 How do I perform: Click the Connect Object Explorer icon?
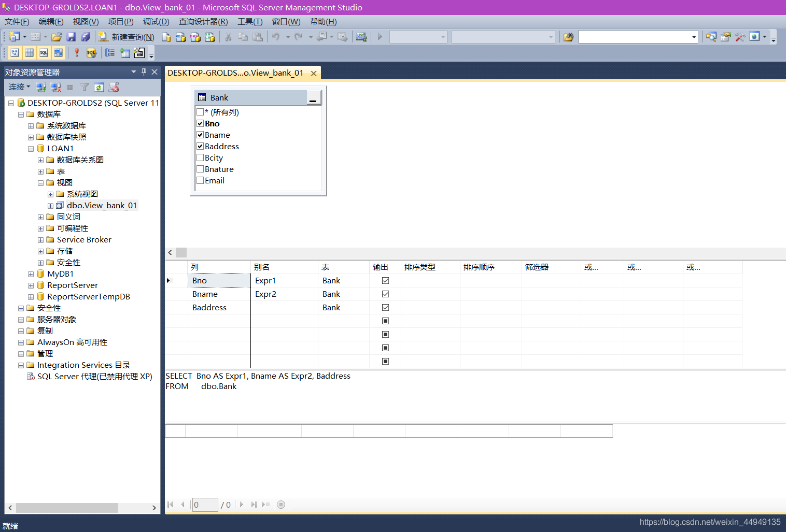click(x=41, y=87)
